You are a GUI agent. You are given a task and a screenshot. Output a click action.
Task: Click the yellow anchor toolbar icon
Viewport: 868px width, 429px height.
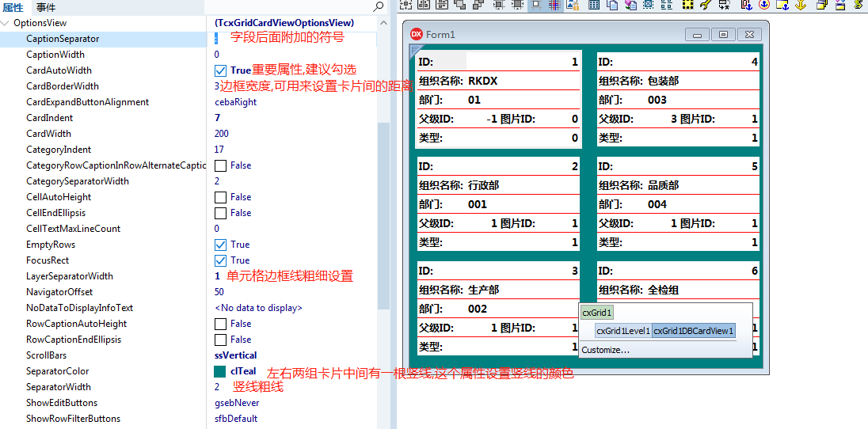point(801,5)
